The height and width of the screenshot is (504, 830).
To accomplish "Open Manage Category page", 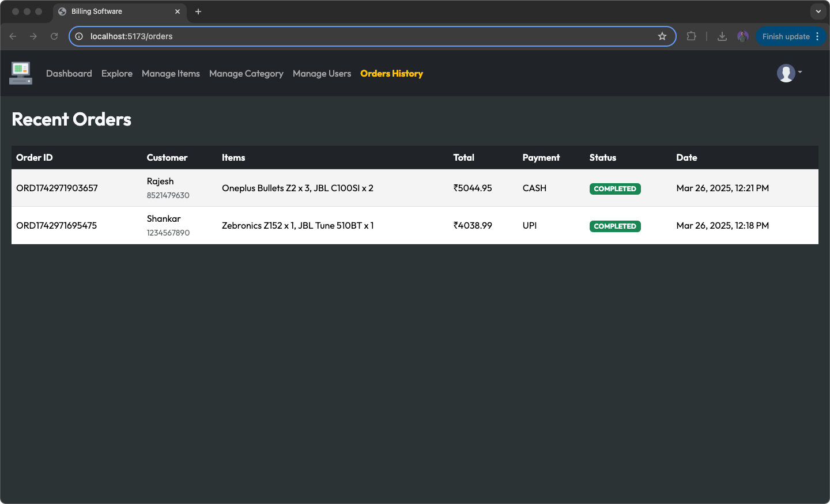I will (246, 74).
